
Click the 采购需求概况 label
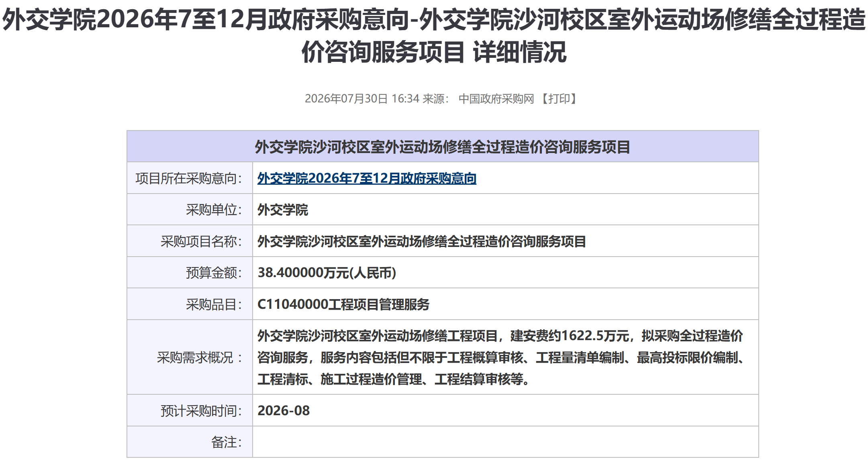tap(200, 357)
